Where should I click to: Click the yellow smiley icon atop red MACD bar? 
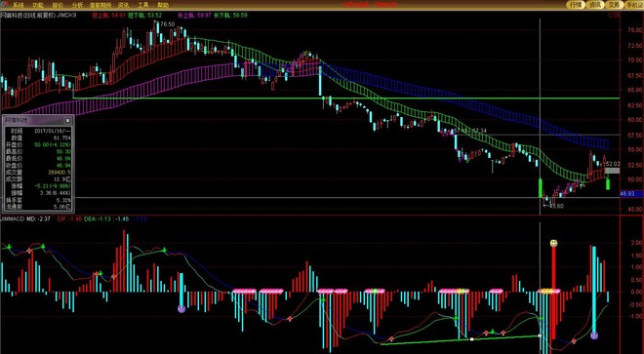point(553,243)
